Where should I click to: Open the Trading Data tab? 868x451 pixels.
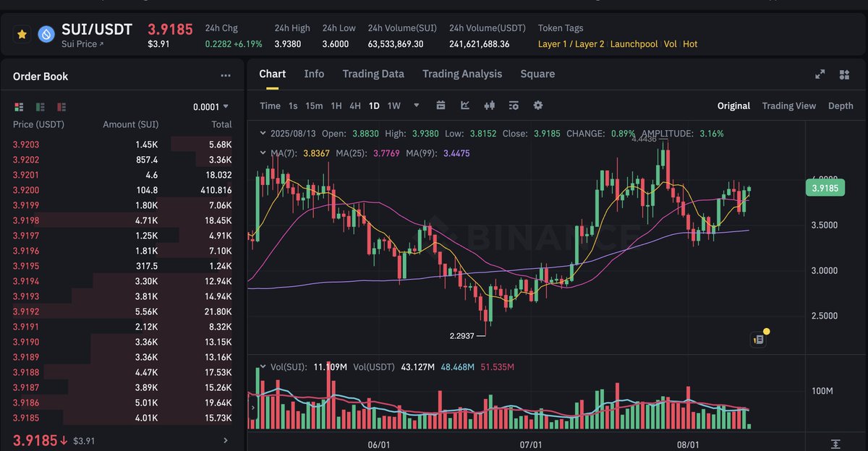coord(373,74)
